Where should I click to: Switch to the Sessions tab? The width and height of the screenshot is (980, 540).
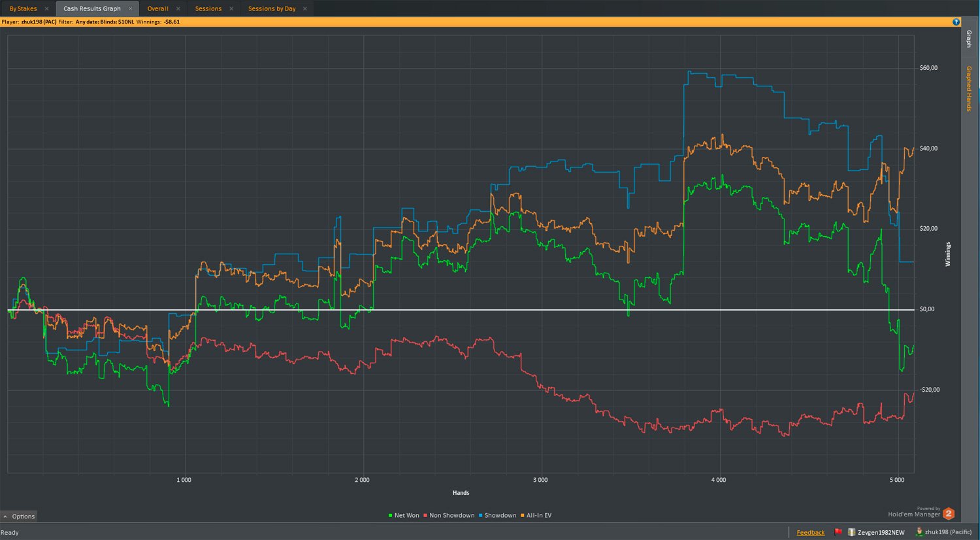208,8
